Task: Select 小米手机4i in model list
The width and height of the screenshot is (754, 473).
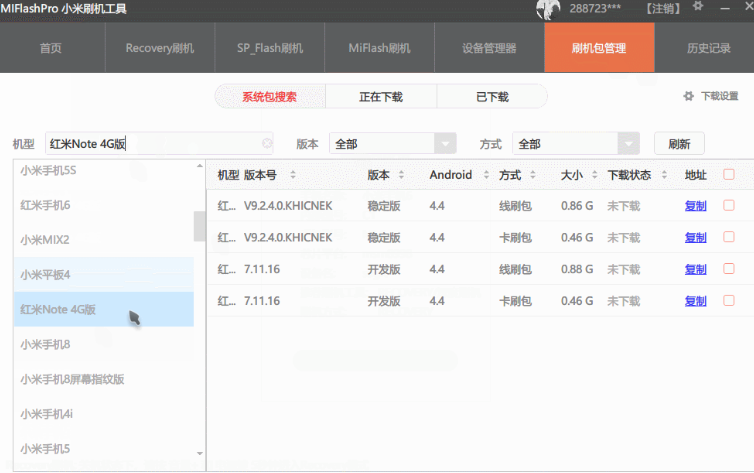Action: (x=104, y=414)
